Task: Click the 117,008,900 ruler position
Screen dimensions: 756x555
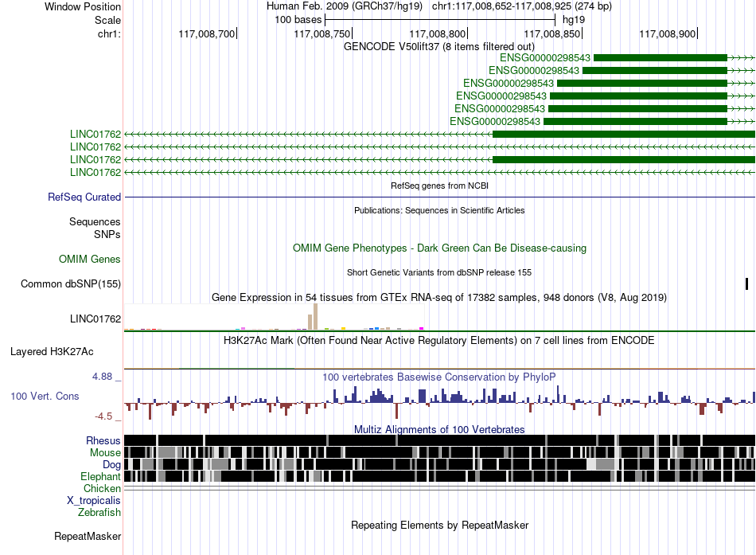Action: (668, 33)
